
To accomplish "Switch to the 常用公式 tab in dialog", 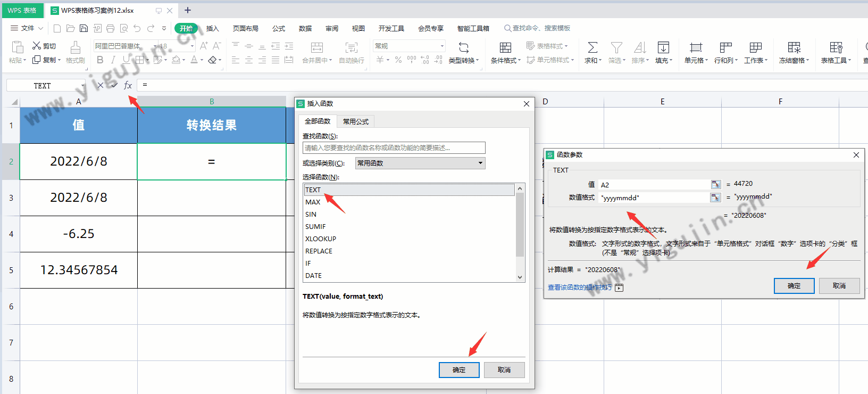I will [356, 121].
